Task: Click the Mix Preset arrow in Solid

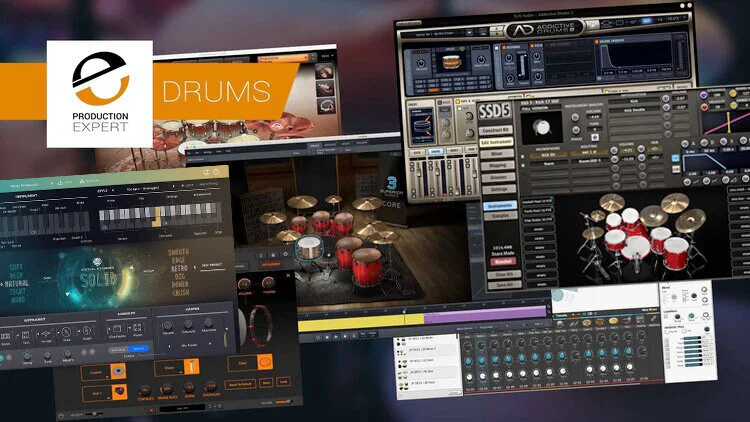Action: (195, 267)
